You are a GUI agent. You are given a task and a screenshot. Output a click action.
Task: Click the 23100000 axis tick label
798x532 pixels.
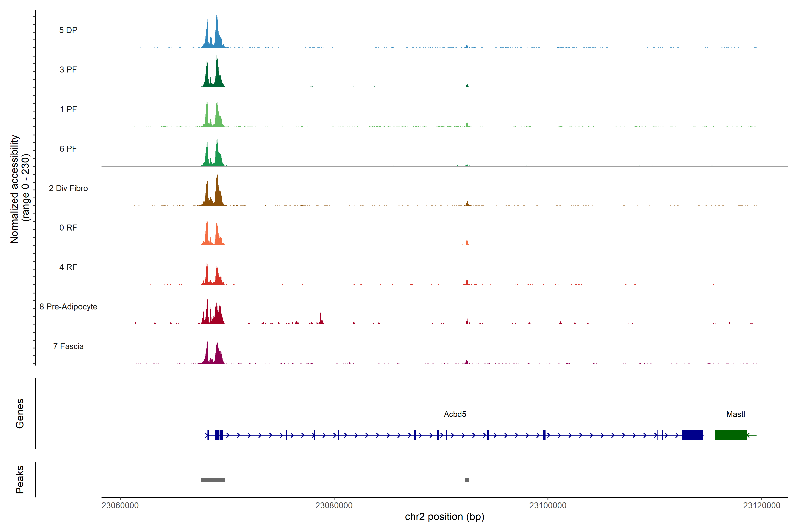click(548, 506)
